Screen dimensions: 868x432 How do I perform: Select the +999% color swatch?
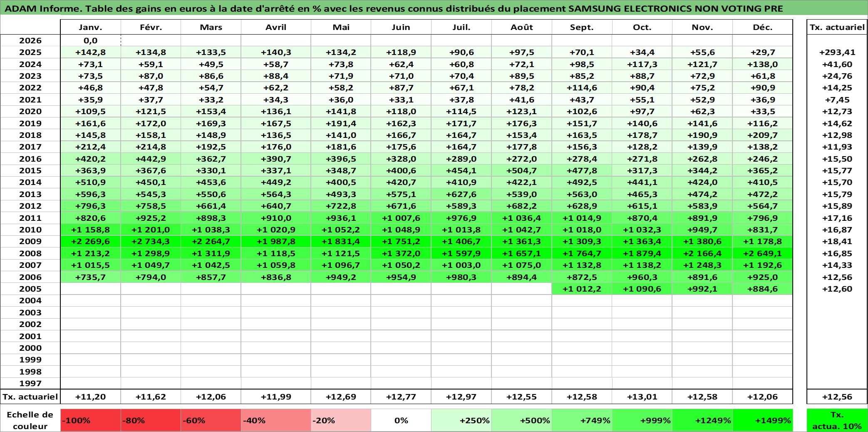(642, 420)
